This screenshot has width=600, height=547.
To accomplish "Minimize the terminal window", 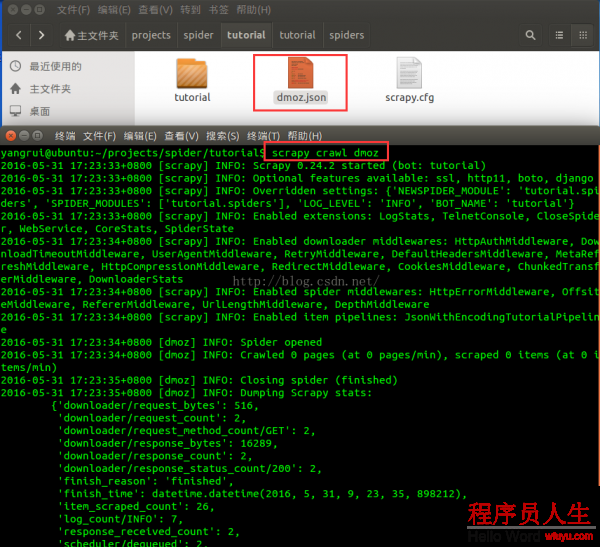I will tap(24, 136).
